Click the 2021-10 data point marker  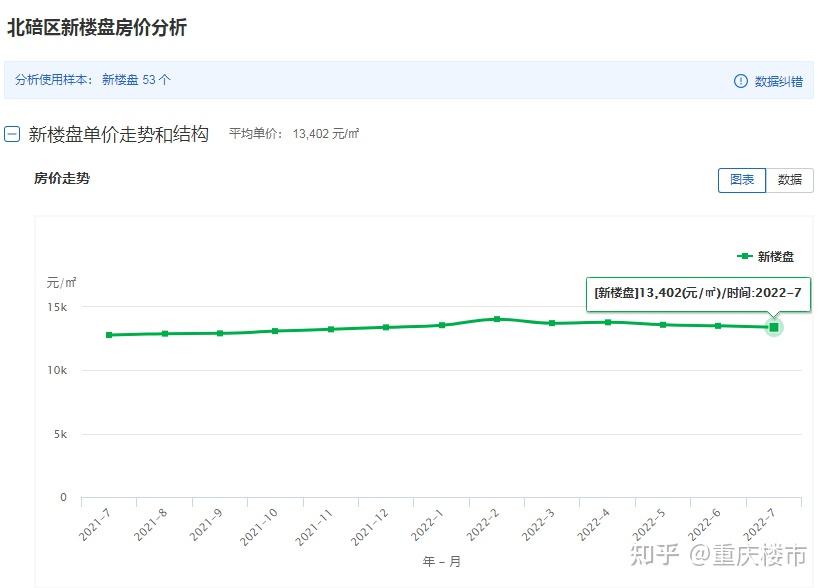tap(275, 331)
